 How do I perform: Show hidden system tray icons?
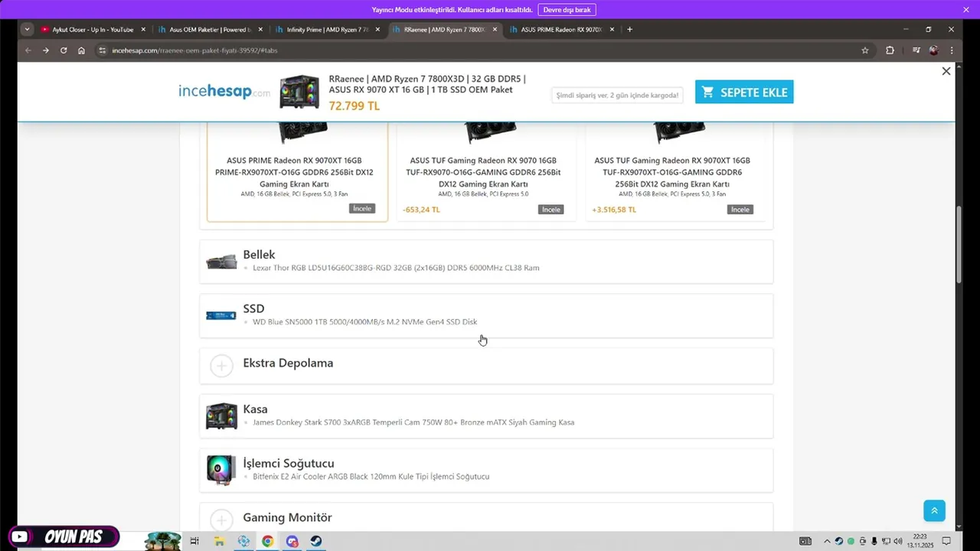(827, 541)
